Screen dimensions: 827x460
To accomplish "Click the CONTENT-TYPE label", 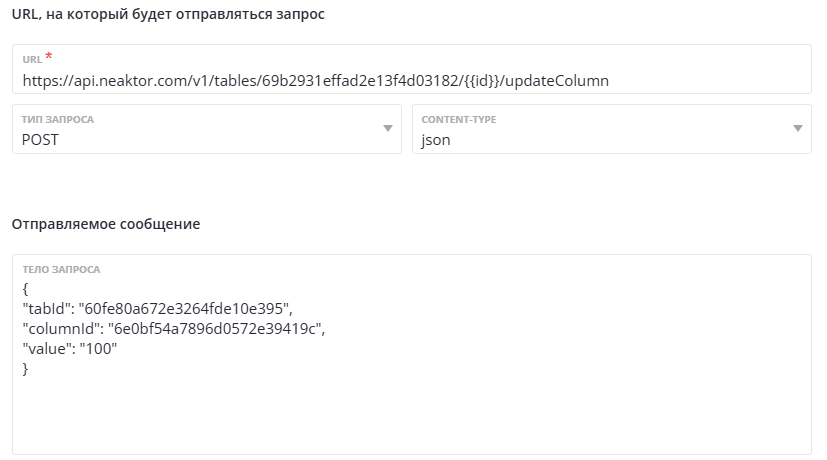I will point(459,120).
